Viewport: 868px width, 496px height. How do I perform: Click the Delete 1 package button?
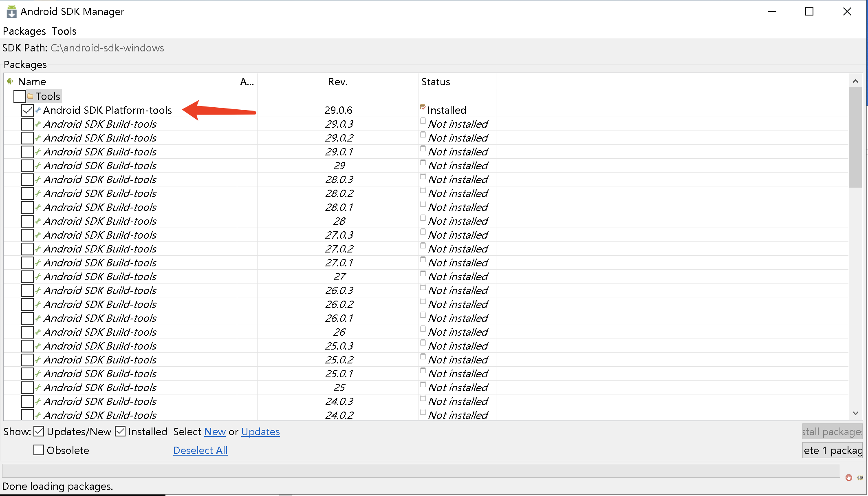tap(832, 450)
